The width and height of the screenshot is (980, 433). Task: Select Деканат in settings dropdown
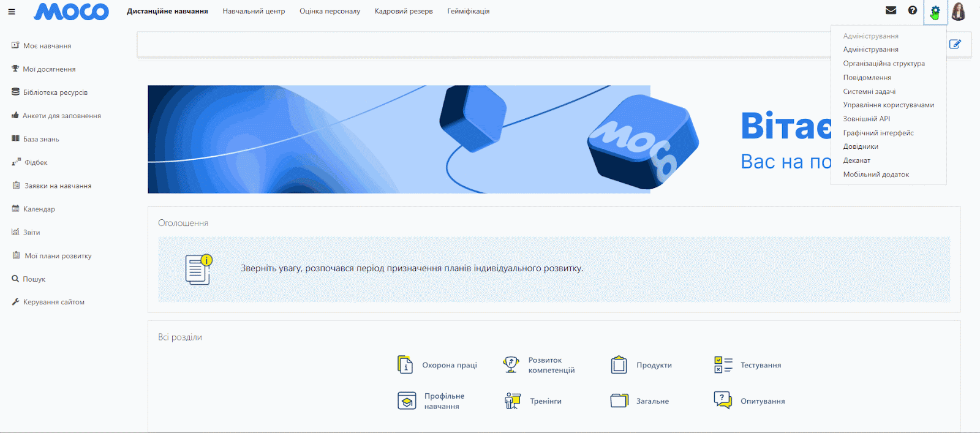(856, 160)
